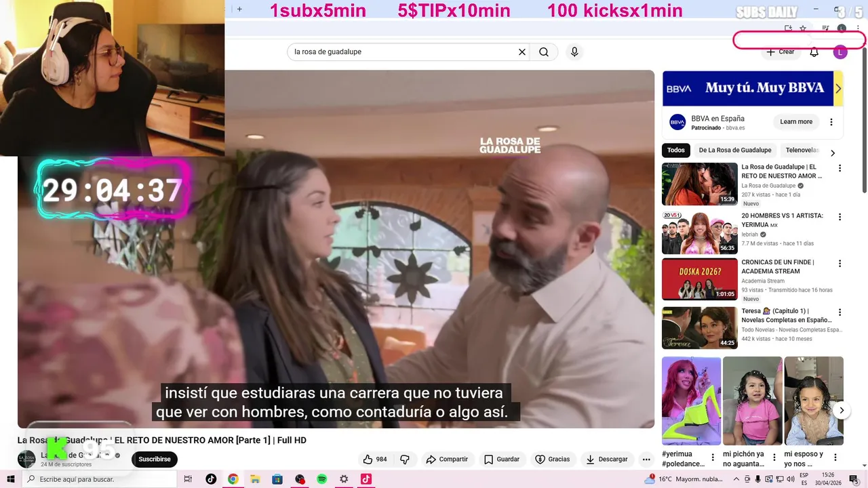The height and width of the screenshot is (488, 868).
Task: Click the video title EL RETO DE NUESTRO AMOR Parte 1
Action: [x=162, y=441]
